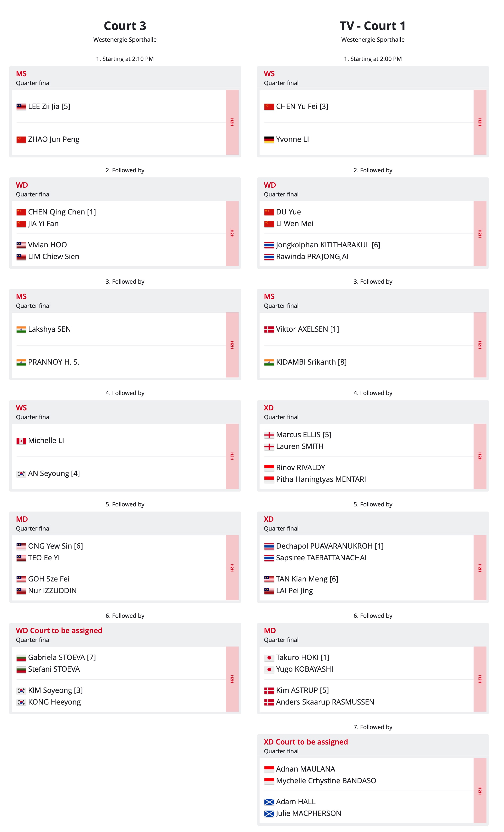The height and width of the screenshot is (832, 504).
Task: Open H2H for CHEN Yu Fei match
Action: (x=480, y=122)
